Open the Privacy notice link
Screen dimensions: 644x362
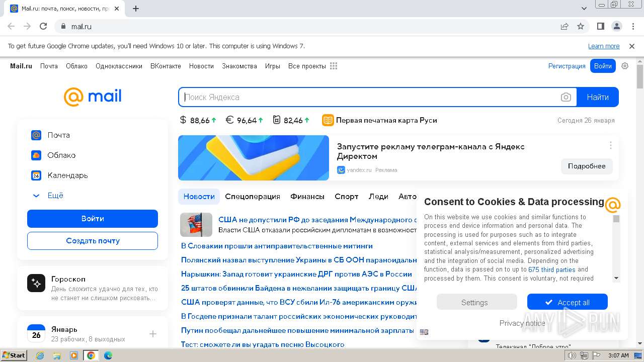[522, 323]
